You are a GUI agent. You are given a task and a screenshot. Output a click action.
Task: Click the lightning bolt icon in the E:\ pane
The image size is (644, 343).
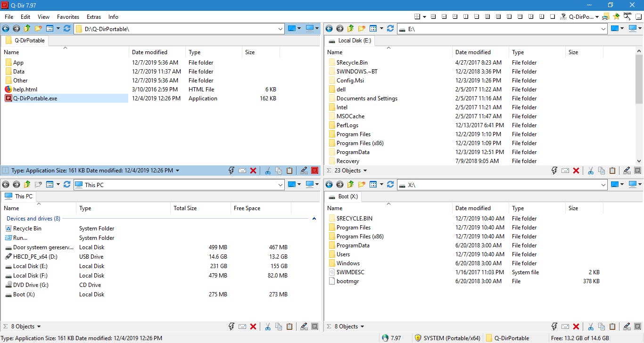(x=554, y=171)
